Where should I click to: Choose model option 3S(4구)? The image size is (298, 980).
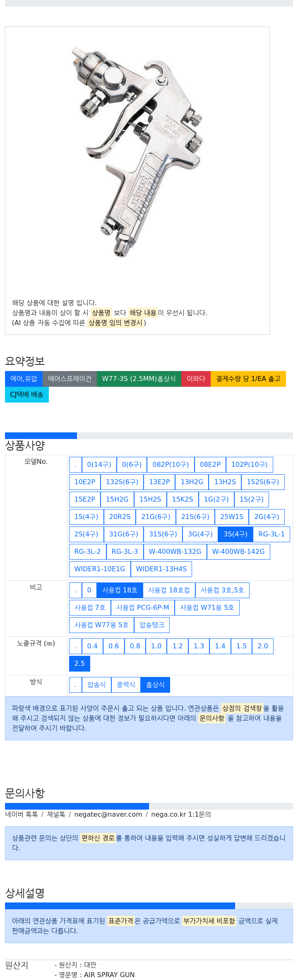click(236, 534)
